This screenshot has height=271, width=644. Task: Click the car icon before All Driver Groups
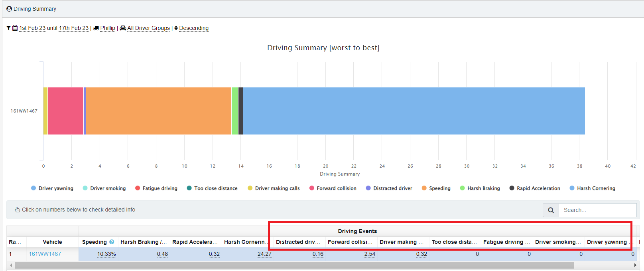click(123, 28)
